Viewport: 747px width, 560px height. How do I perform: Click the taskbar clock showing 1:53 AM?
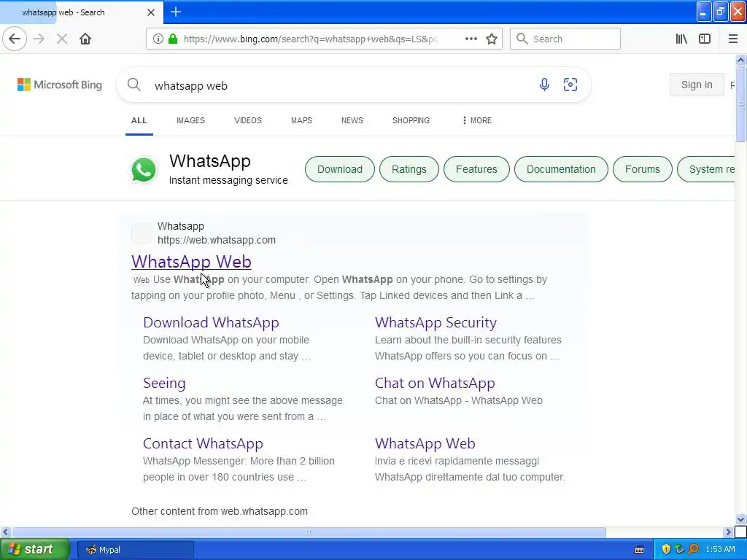pyautogui.click(x=720, y=550)
